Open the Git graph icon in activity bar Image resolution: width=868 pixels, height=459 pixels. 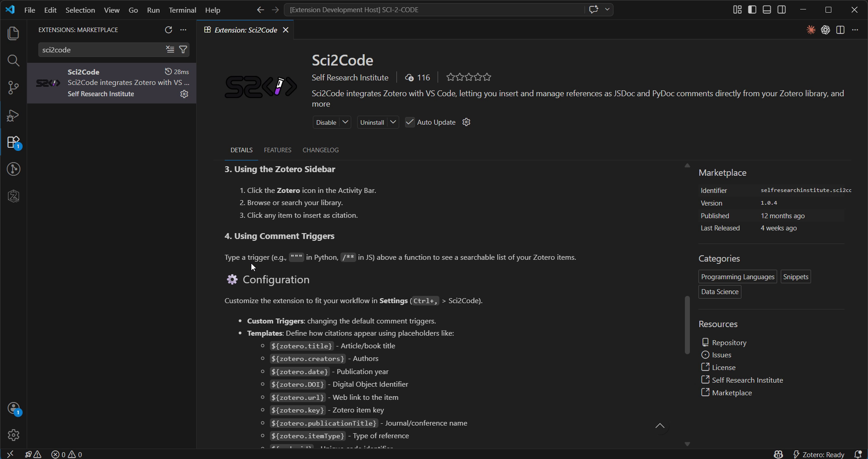[14, 169]
